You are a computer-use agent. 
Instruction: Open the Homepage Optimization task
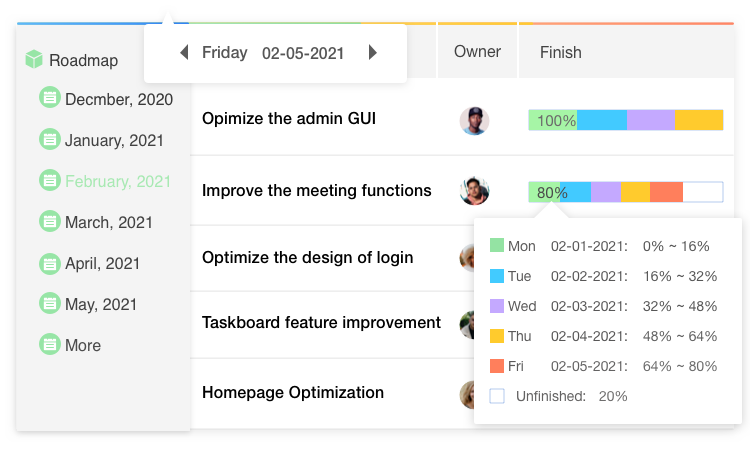(293, 393)
